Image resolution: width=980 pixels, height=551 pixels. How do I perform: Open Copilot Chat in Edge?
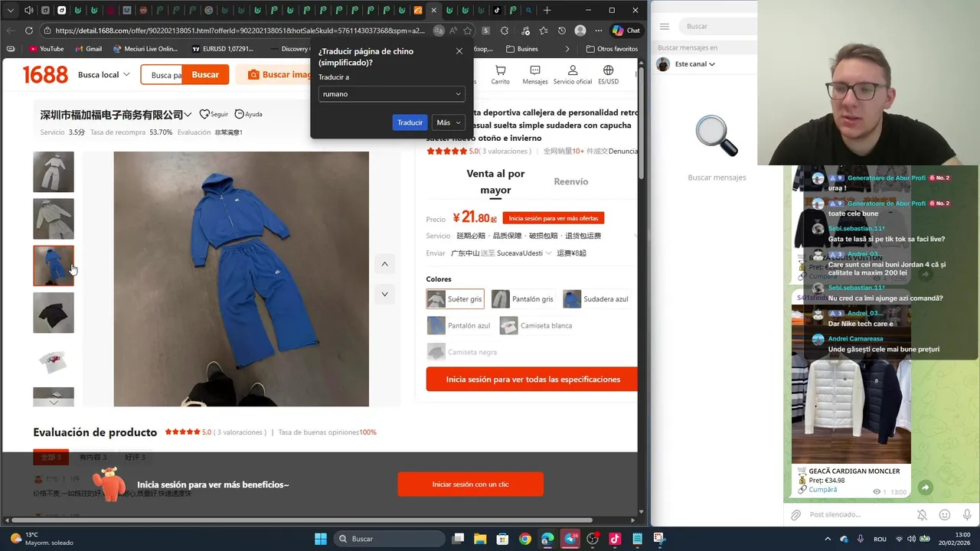click(x=626, y=31)
